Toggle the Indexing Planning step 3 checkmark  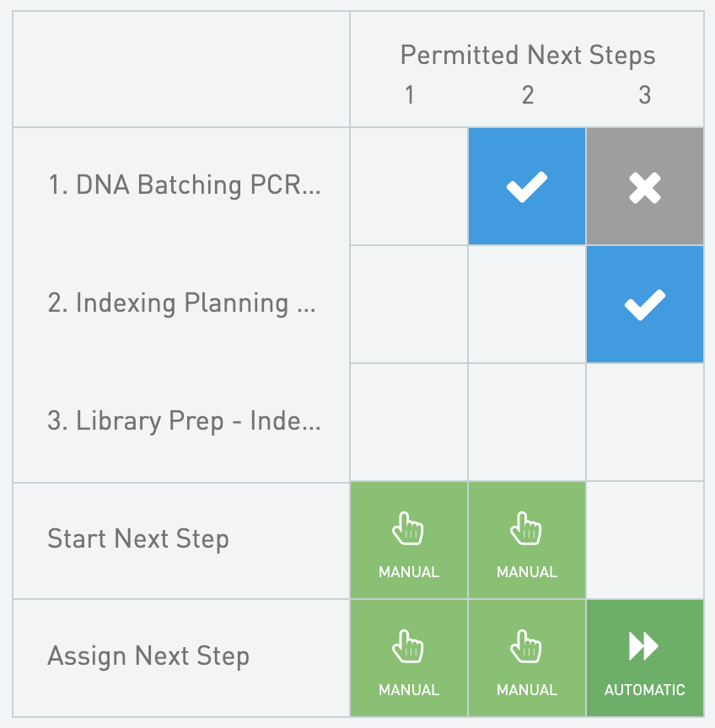tap(645, 304)
